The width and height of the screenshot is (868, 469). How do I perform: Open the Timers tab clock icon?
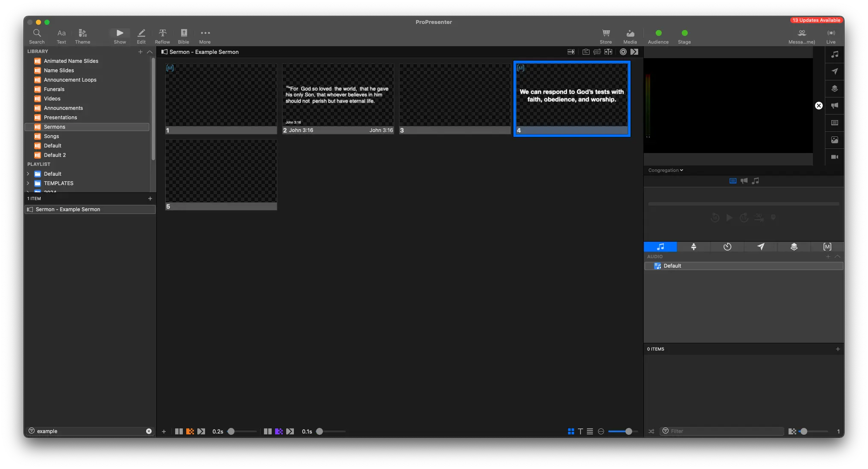click(727, 247)
